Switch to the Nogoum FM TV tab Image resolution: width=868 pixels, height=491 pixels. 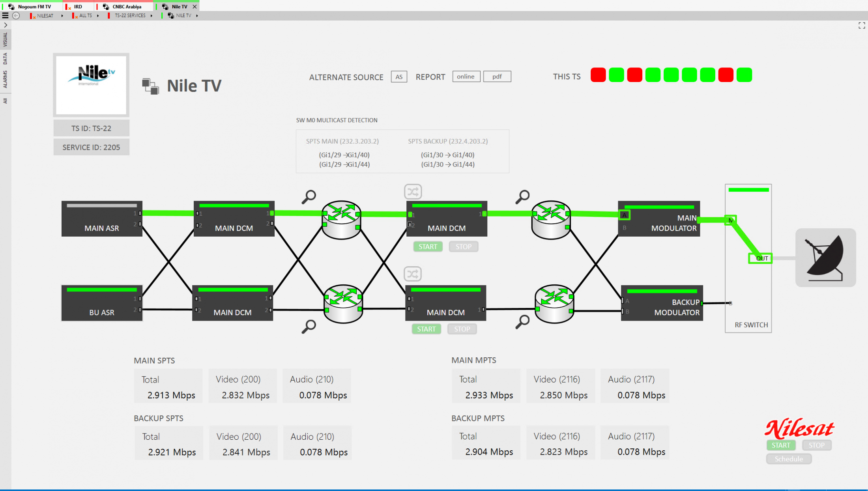[x=32, y=7]
